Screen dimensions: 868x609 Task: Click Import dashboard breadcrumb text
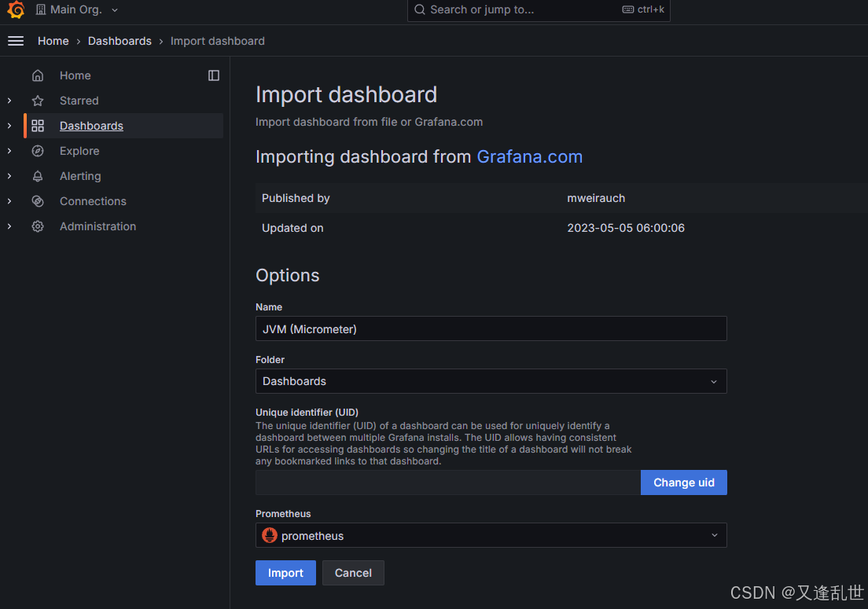click(218, 41)
